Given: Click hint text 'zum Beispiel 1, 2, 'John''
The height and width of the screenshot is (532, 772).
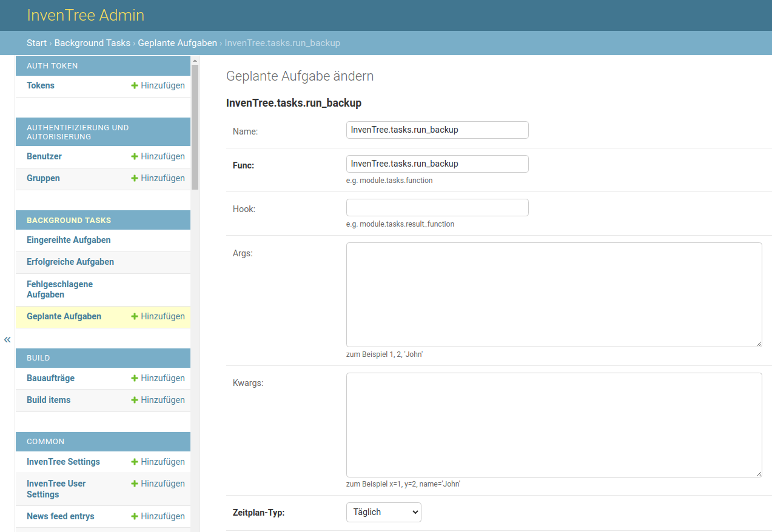Looking at the screenshot, I should (x=384, y=354).
